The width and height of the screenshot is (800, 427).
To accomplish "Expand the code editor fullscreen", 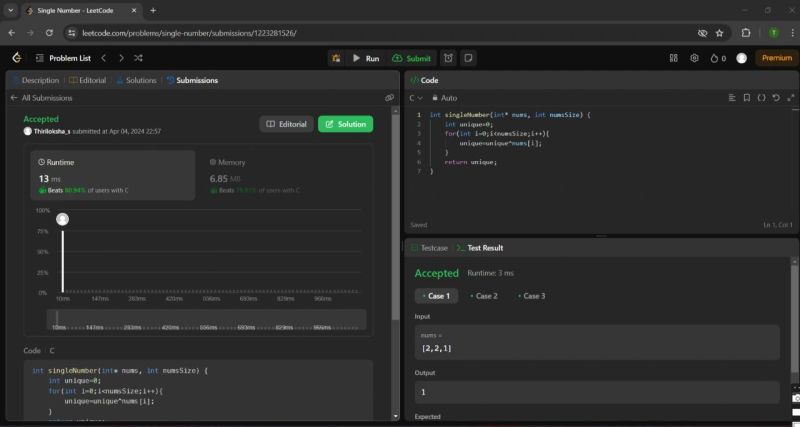I will (x=791, y=98).
